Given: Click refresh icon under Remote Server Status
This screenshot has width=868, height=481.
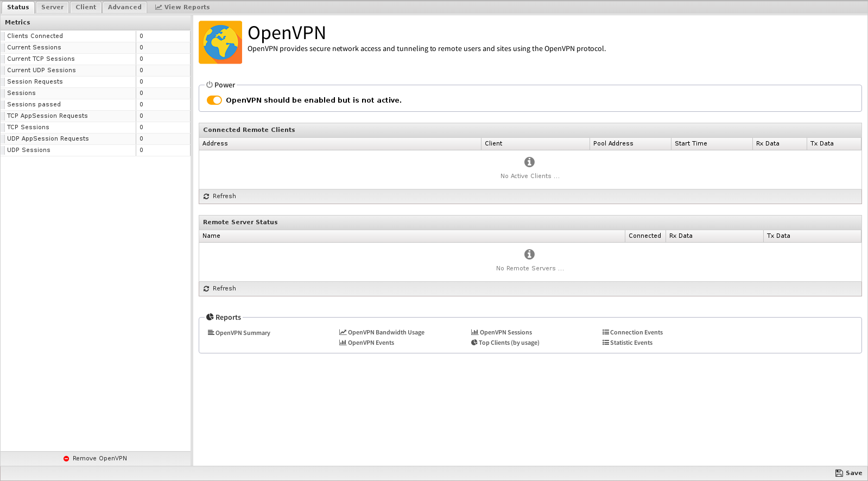Looking at the screenshot, I should click(x=206, y=289).
